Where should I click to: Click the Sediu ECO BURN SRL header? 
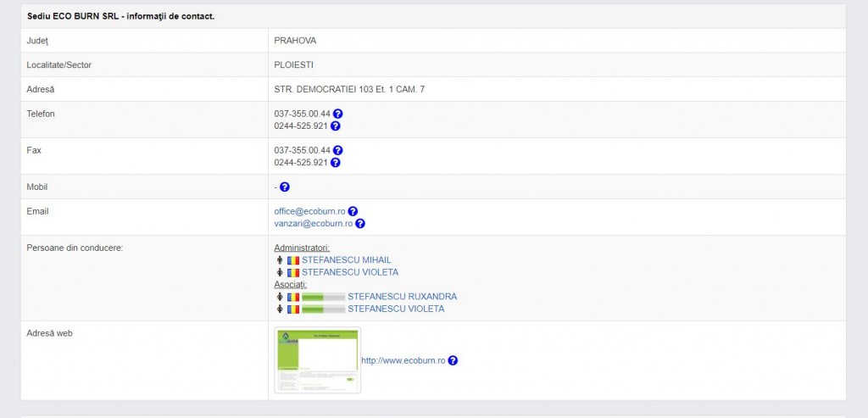coord(120,16)
